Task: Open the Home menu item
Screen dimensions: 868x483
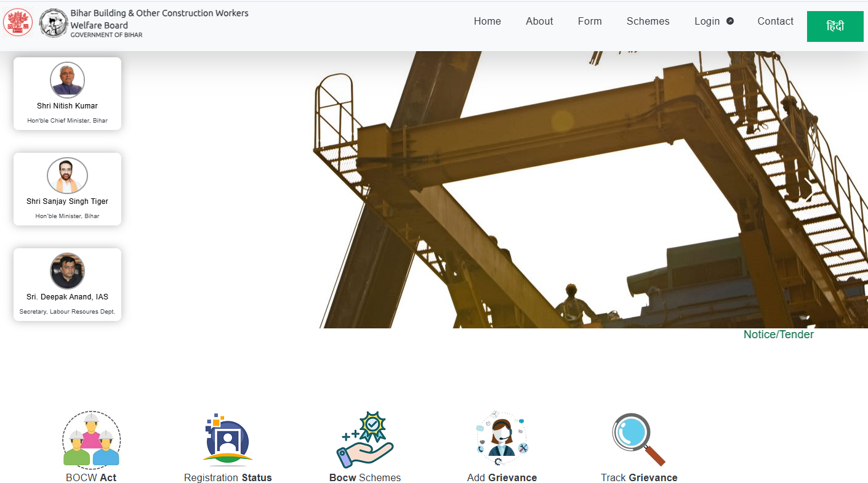Action: pos(487,21)
